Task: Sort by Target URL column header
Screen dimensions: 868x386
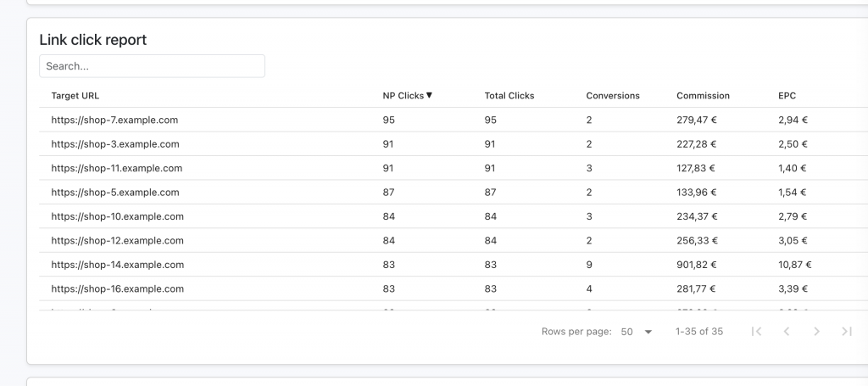Action: point(75,96)
